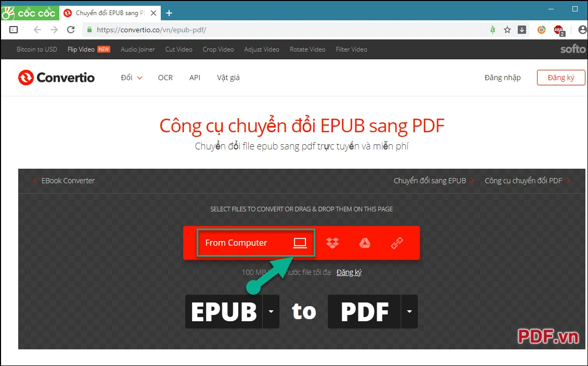
Task: Open the downloads icon
Action: (522, 30)
